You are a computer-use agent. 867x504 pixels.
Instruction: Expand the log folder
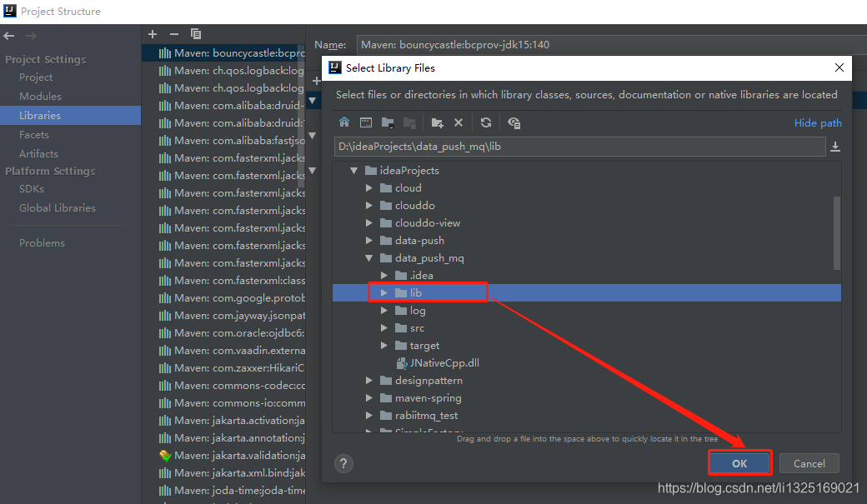coord(383,311)
